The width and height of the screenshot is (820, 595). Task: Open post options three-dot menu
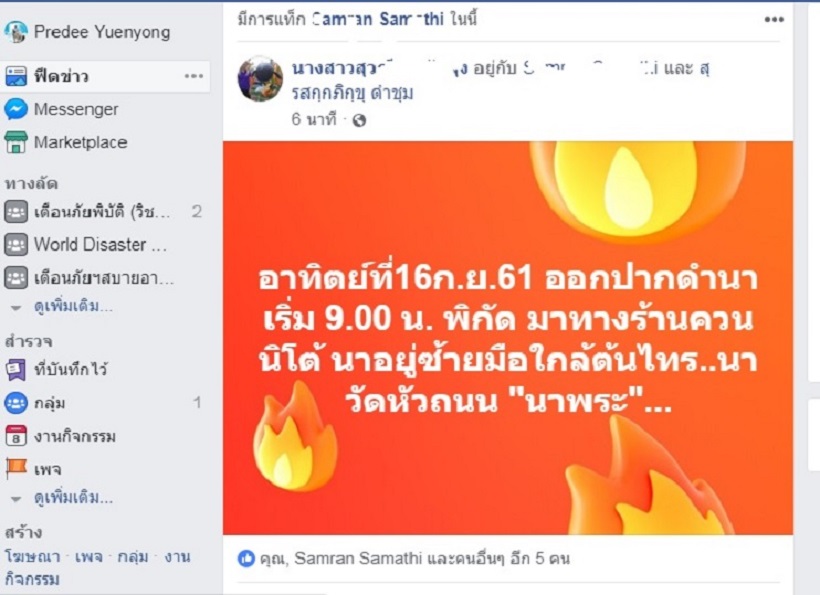coord(774,20)
